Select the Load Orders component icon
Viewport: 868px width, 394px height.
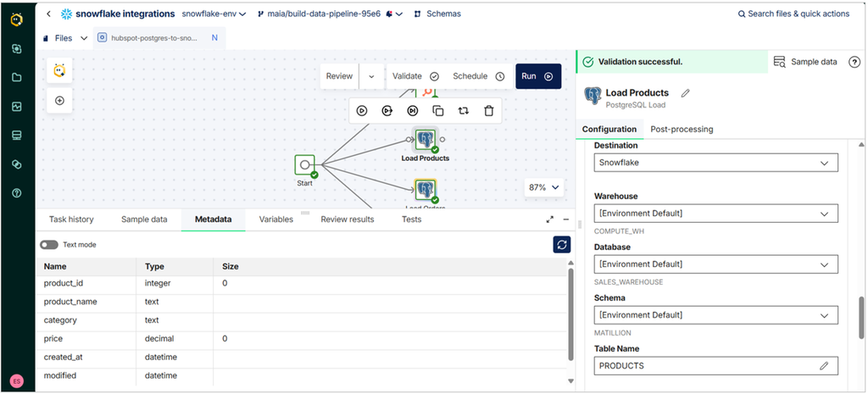click(426, 191)
